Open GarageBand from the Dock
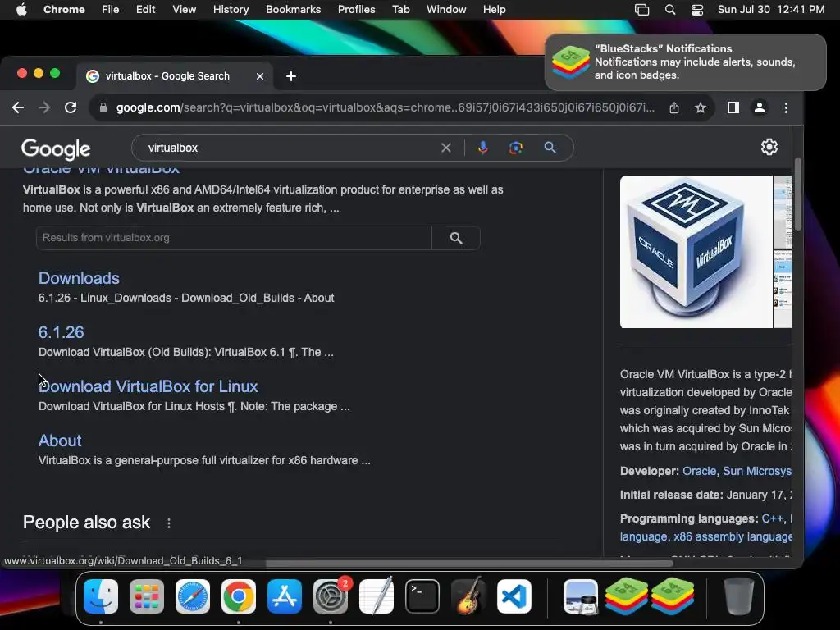840x630 pixels. (x=468, y=596)
